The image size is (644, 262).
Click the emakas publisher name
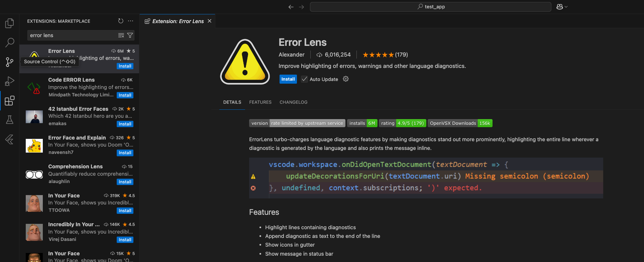coord(58,123)
